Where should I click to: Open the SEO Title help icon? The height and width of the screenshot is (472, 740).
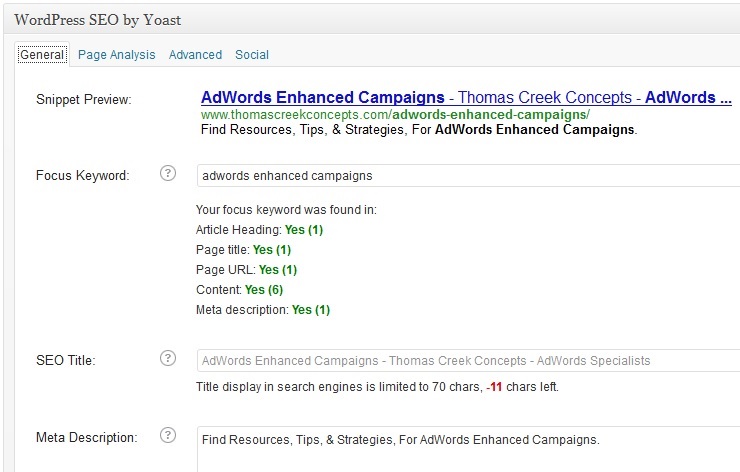(x=168, y=358)
